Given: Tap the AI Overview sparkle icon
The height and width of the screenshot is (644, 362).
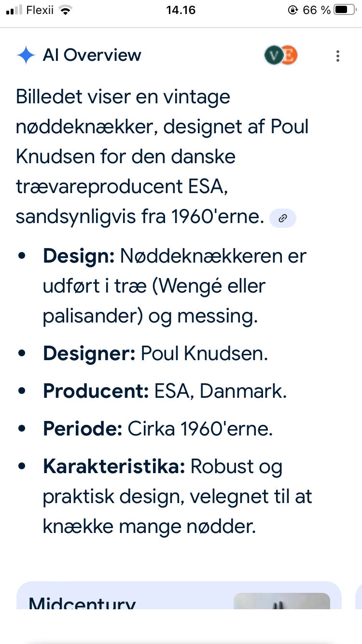Looking at the screenshot, I should [x=26, y=55].
